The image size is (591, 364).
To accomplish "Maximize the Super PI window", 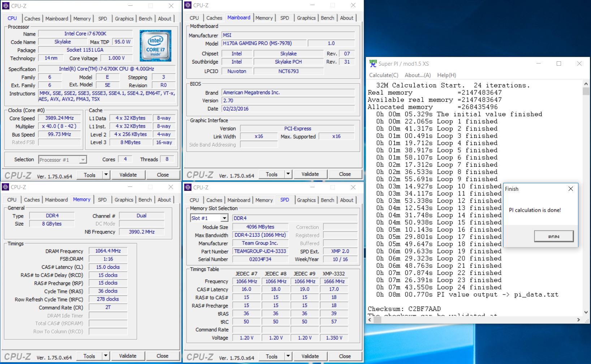I will [x=559, y=63].
